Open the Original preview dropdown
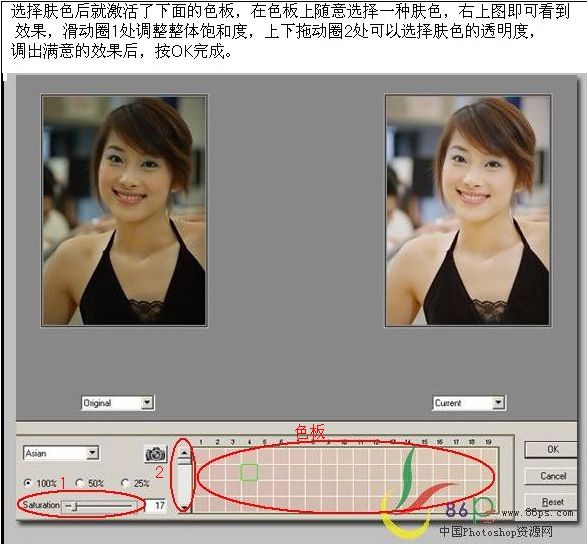The image size is (587, 544). pos(147,403)
